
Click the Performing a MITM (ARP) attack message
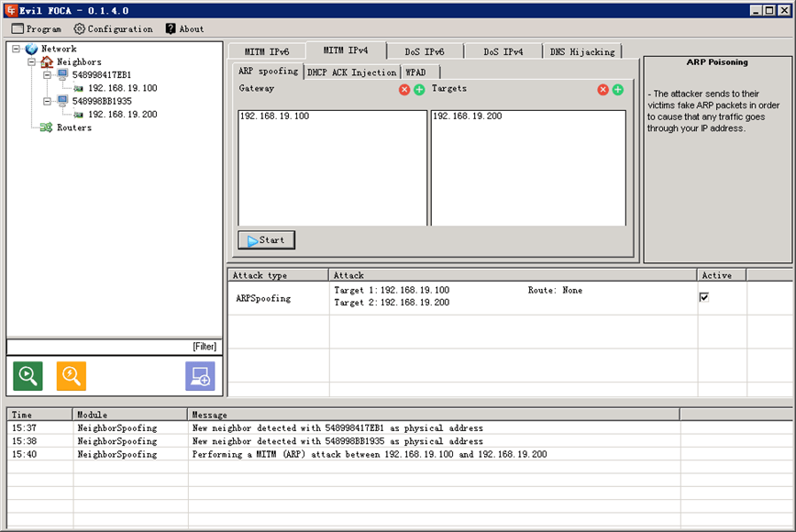(x=370, y=454)
